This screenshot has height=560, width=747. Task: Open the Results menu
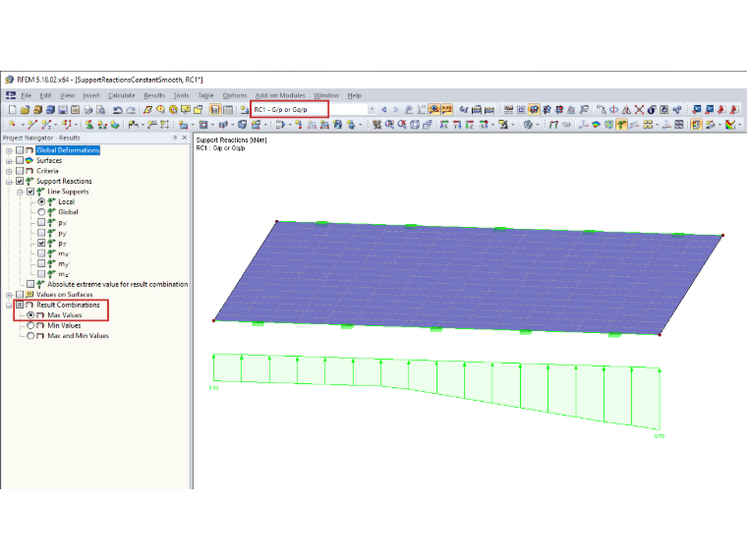(154, 95)
